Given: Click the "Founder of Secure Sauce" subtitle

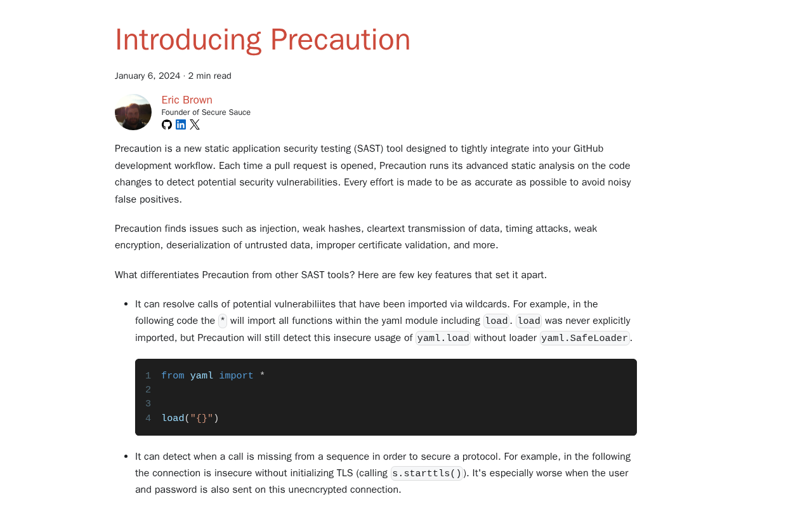Looking at the screenshot, I should (x=206, y=112).
